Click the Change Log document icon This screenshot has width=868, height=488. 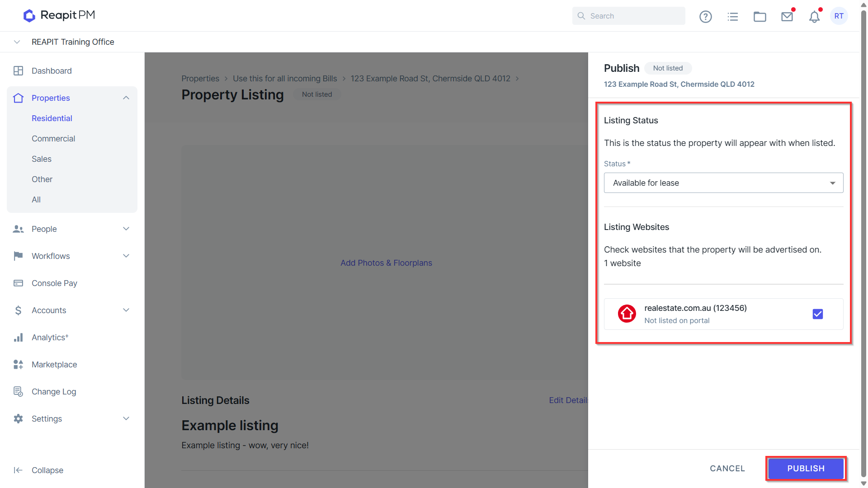[18, 392]
